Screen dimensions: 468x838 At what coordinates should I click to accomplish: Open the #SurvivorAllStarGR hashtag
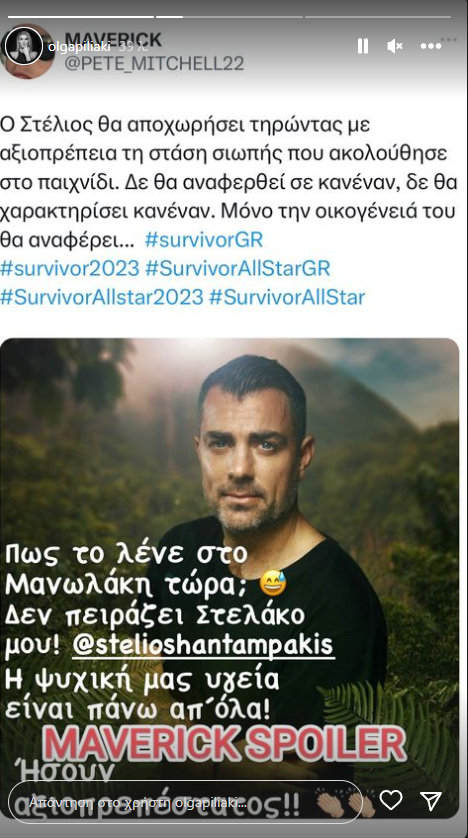(x=238, y=268)
